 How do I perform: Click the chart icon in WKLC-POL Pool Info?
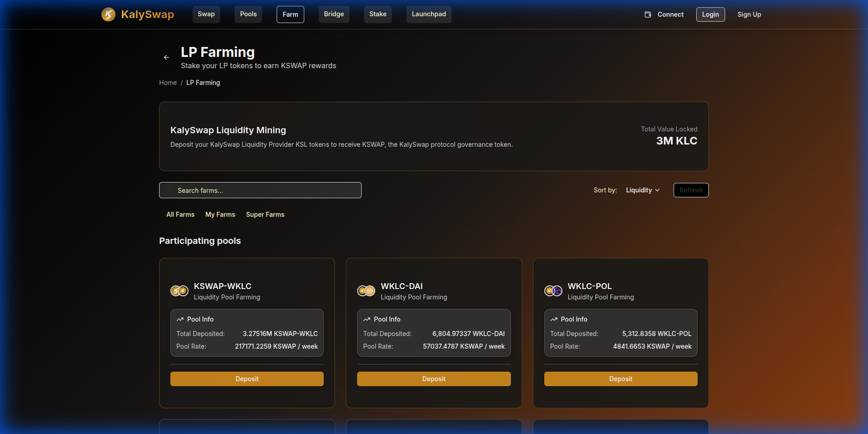pos(554,319)
